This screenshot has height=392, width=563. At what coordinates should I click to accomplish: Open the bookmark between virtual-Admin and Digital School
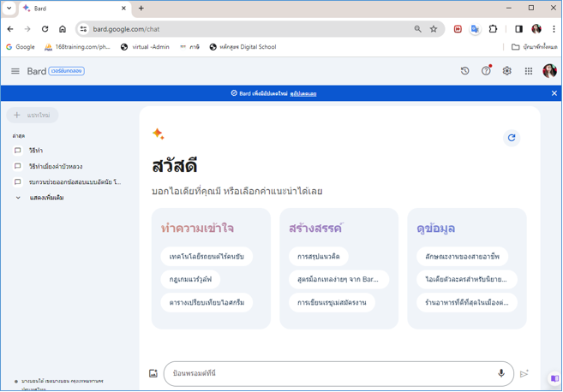point(189,47)
